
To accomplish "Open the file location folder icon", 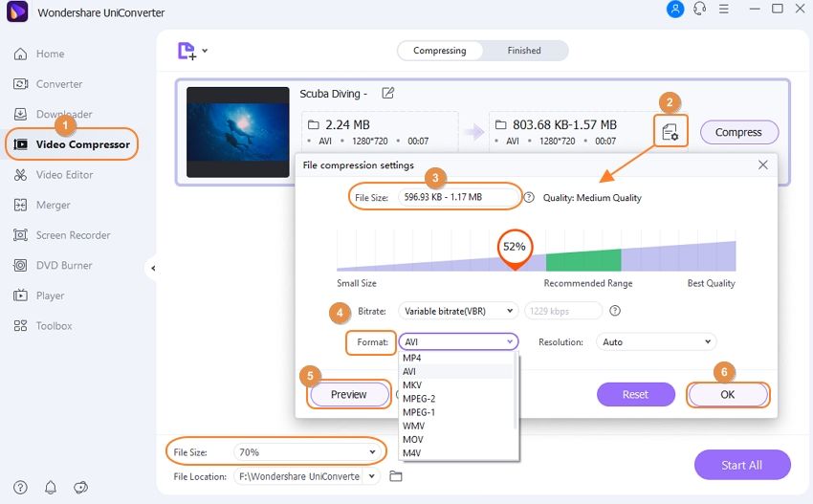I will (396, 476).
